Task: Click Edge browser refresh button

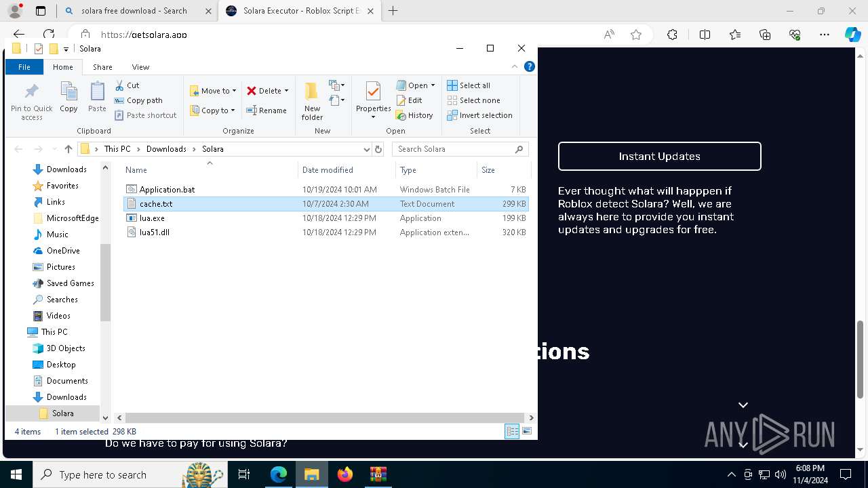Action: tap(48, 35)
